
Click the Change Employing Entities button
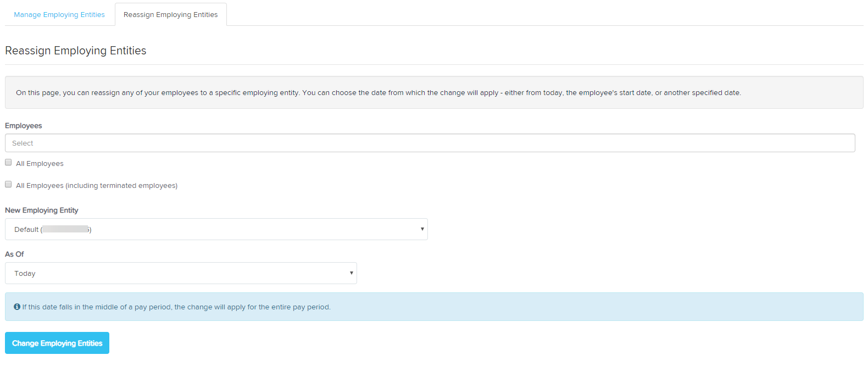pos(57,343)
